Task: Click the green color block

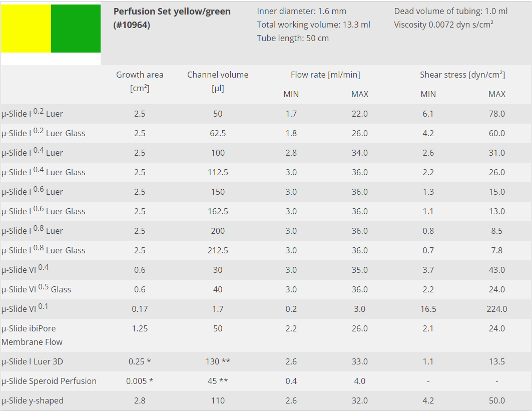Action: [x=76, y=29]
